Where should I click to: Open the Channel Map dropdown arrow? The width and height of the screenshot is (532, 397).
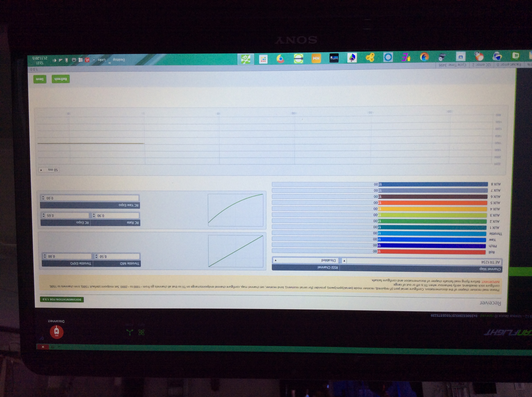[x=344, y=261]
